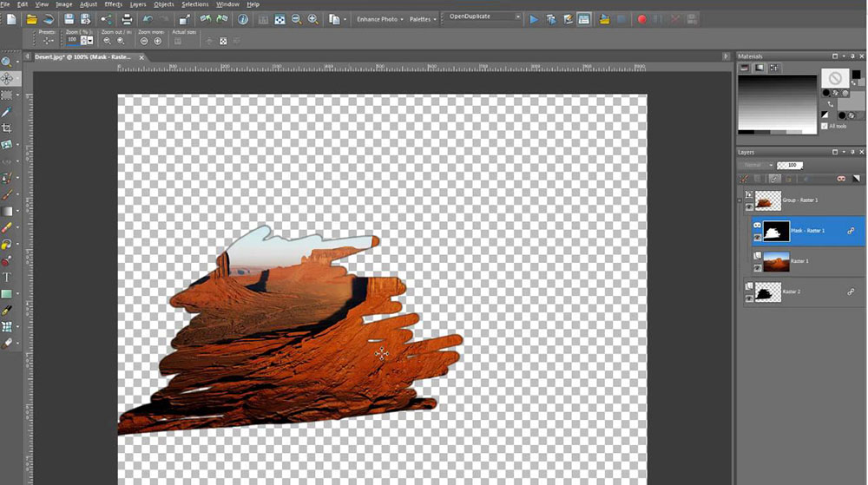Screen dimensions: 868x485
Task: Click the Save floppy disk icon
Action: (x=69, y=19)
